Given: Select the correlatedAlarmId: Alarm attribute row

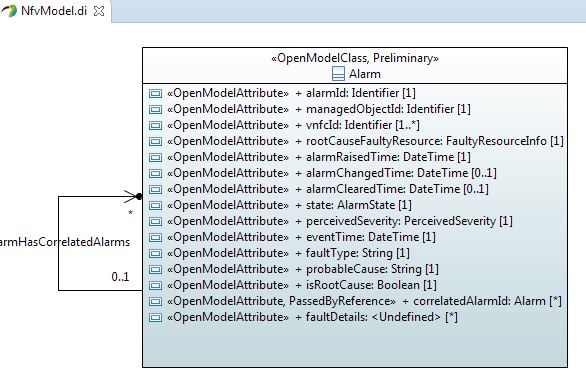Looking at the screenshot, I should 355,301.
